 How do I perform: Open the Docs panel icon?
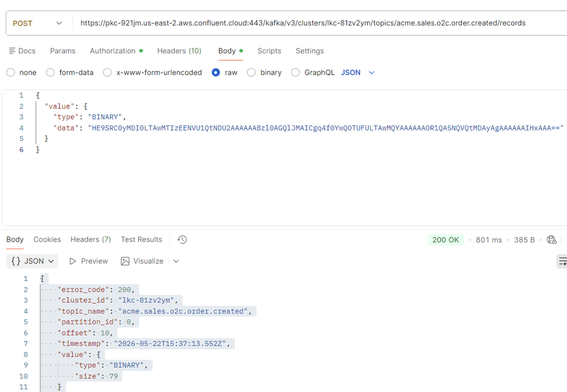pos(12,51)
